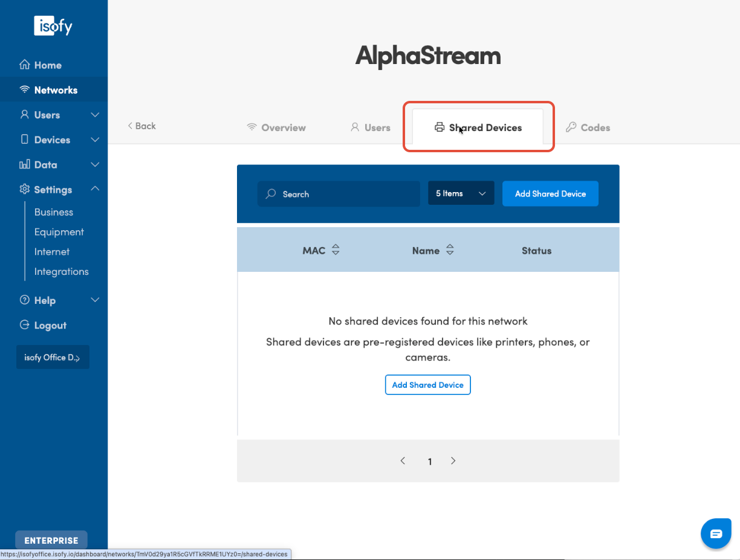
Task: Go to next page arrow
Action: tap(453, 460)
